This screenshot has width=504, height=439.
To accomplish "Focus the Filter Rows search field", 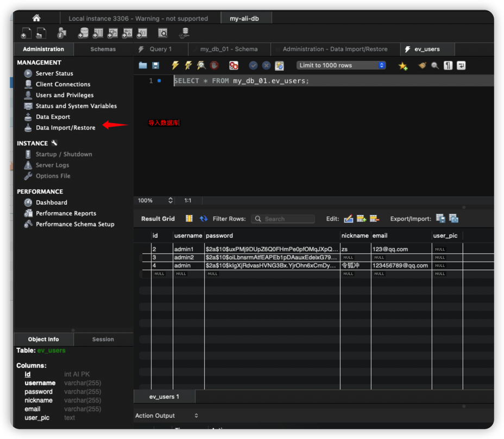I will (283, 219).
